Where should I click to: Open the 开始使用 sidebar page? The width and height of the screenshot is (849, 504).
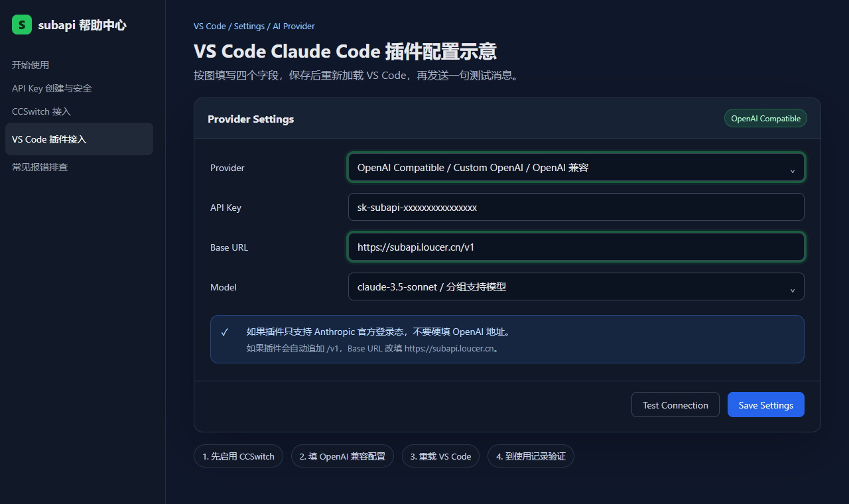click(x=31, y=65)
